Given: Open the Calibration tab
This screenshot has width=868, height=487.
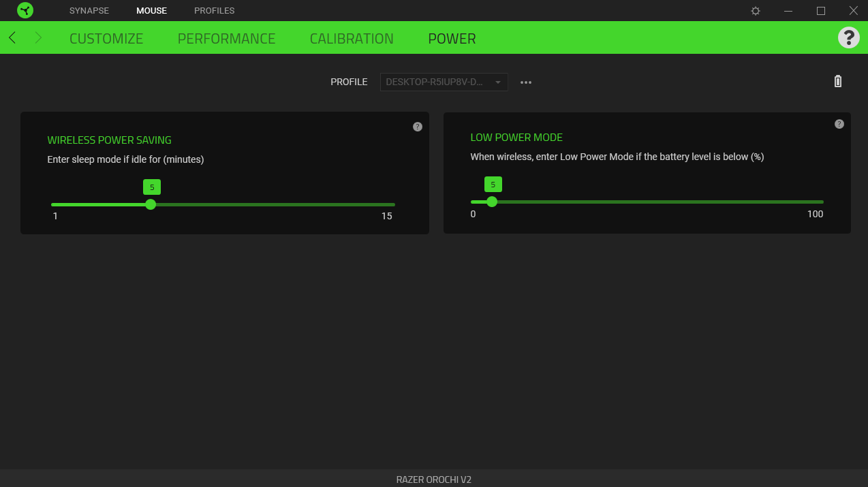Looking at the screenshot, I should pyautogui.click(x=352, y=39).
